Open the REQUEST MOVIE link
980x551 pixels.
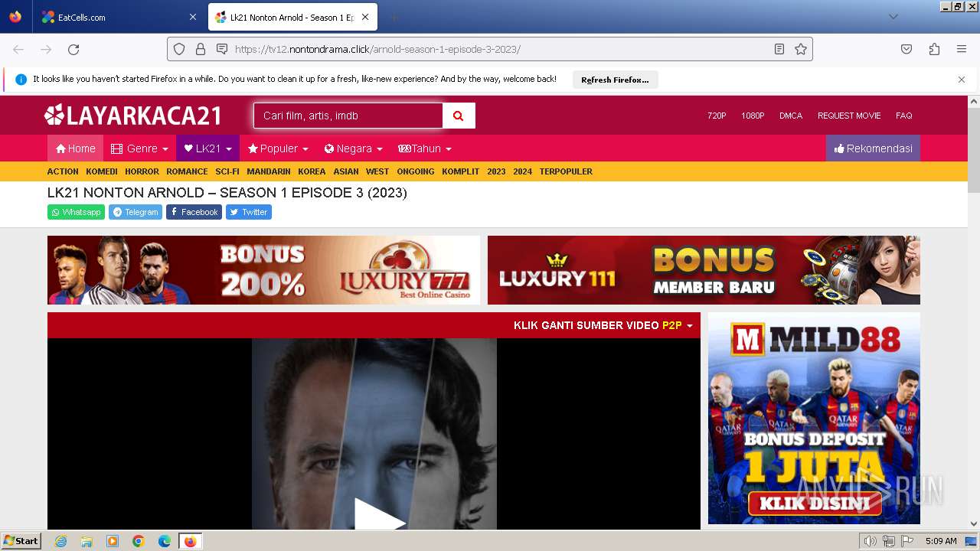(x=849, y=116)
